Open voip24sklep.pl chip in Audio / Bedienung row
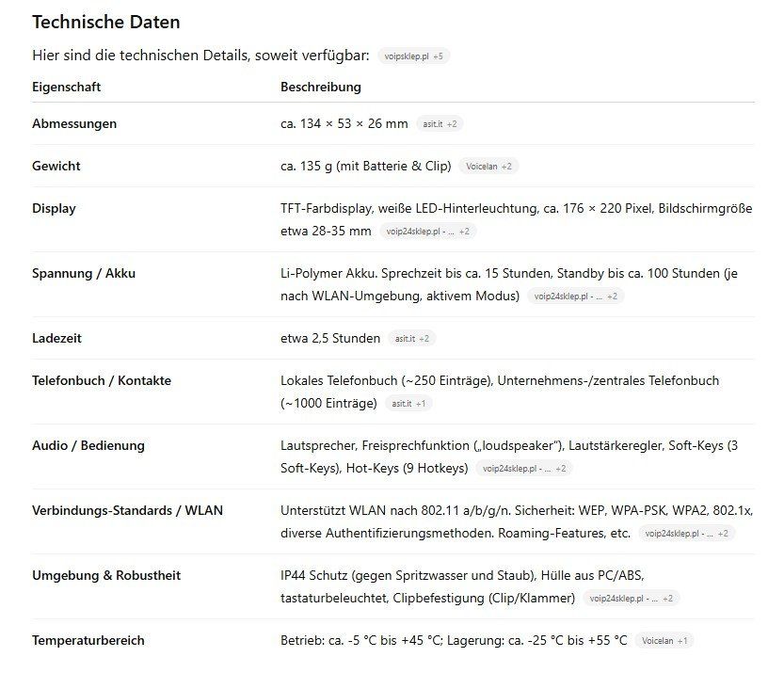784x673 pixels. click(524, 469)
